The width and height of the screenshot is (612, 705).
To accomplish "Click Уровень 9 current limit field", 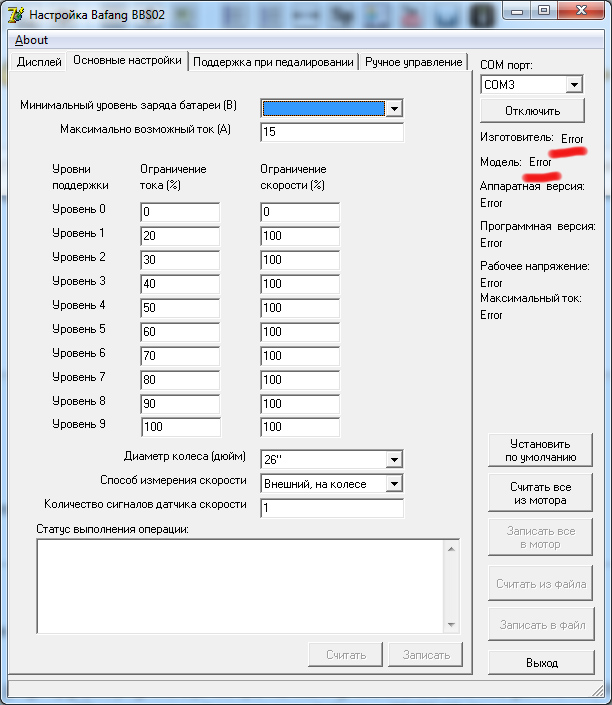I will 181,427.
